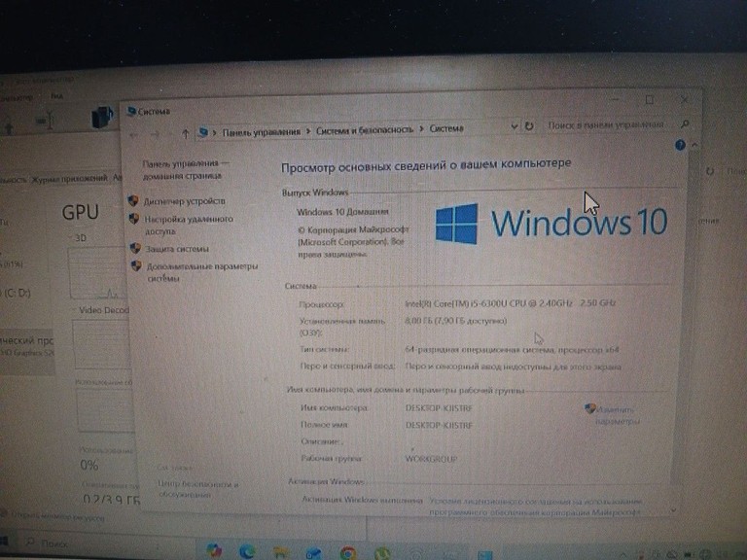Maximize the Система window
Screen dimensions: 747x560
(x=650, y=99)
